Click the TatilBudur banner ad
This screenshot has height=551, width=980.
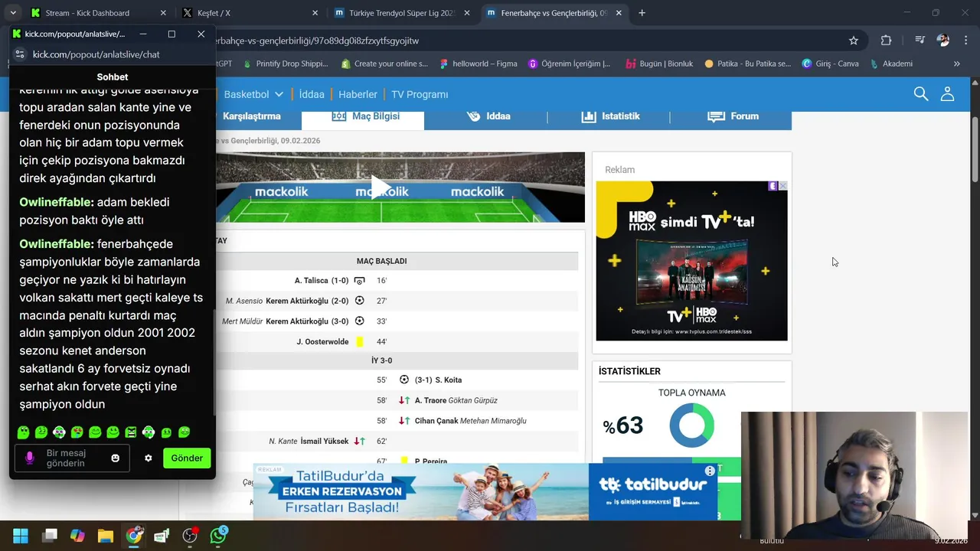485,492
